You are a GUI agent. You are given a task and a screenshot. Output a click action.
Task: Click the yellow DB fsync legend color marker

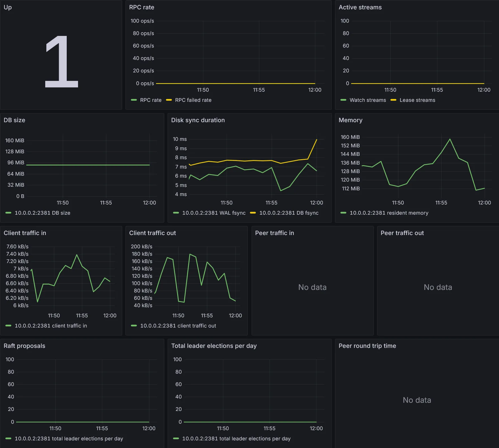(x=253, y=213)
